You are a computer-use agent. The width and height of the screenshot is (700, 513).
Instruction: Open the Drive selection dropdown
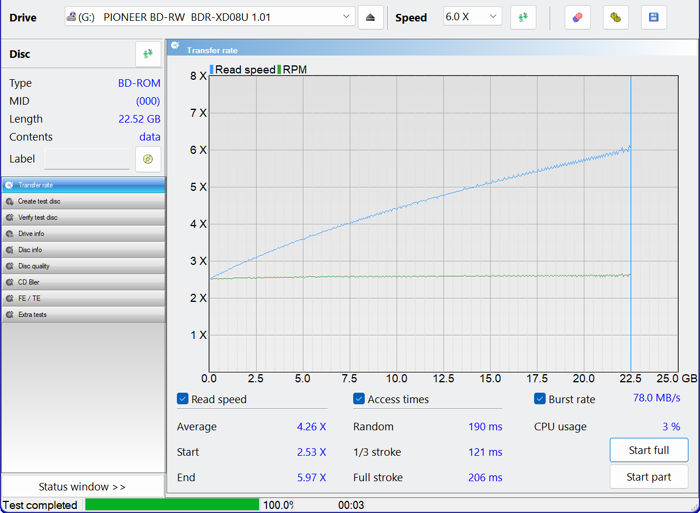[x=210, y=17]
